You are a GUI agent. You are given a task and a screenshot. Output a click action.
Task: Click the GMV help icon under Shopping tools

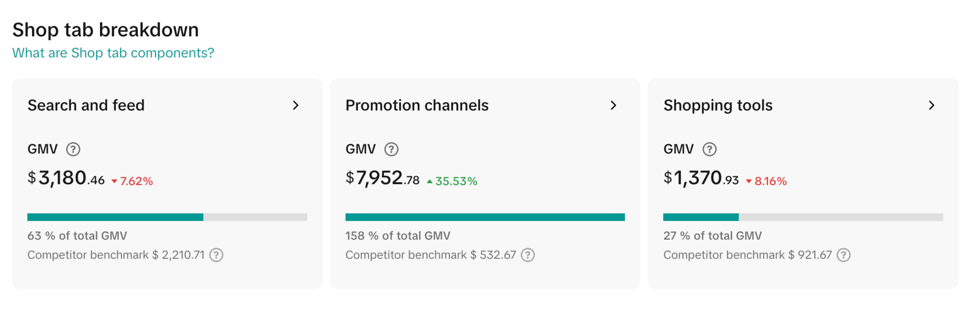(709, 149)
